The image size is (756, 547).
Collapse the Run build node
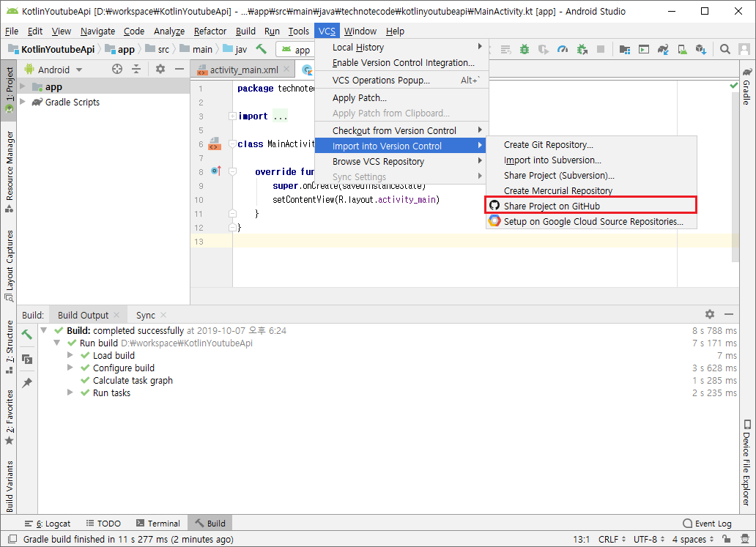[56, 343]
